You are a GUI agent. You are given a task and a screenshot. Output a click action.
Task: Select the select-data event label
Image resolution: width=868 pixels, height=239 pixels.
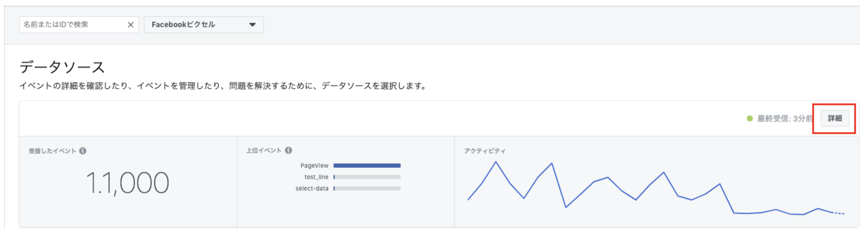click(x=312, y=188)
